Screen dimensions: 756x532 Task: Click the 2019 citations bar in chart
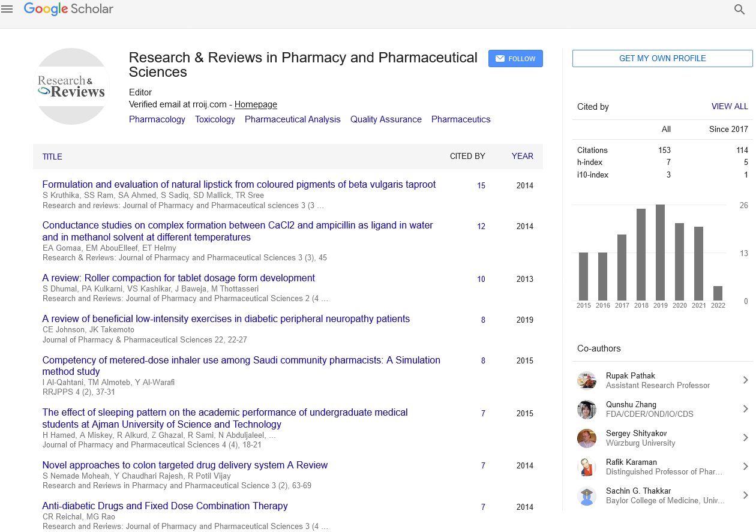pyautogui.click(x=660, y=253)
